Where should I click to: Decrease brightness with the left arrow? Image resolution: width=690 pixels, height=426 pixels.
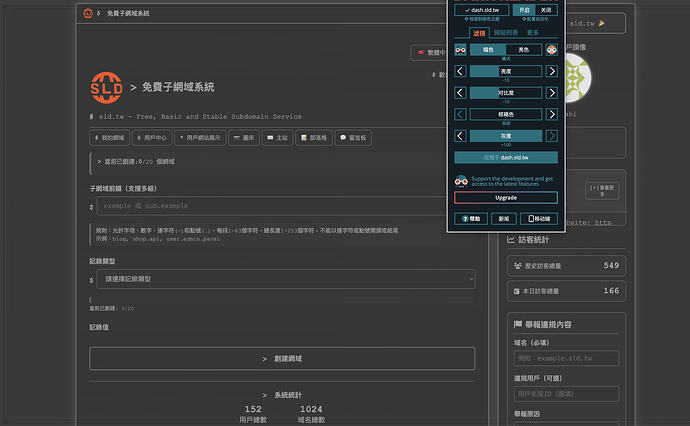(460, 71)
